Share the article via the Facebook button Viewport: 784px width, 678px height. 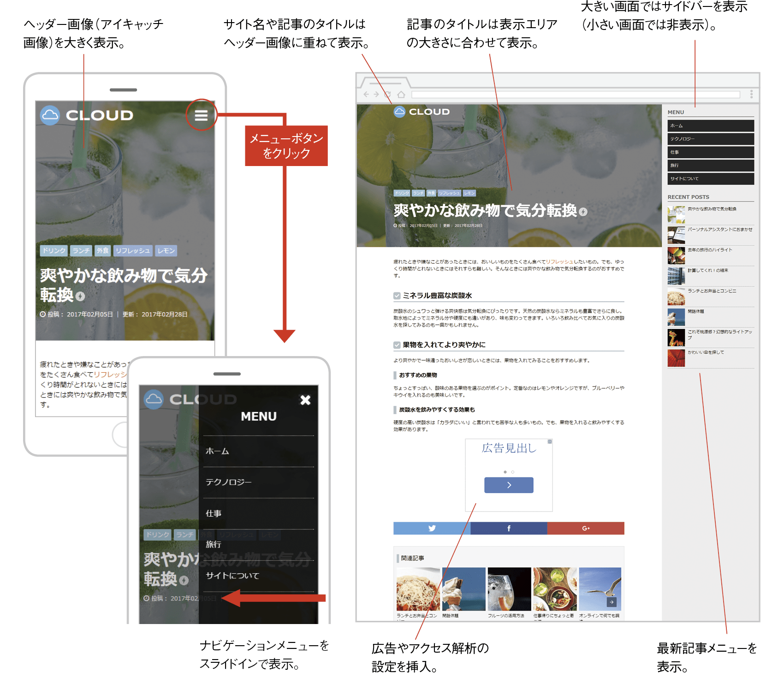tap(509, 528)
